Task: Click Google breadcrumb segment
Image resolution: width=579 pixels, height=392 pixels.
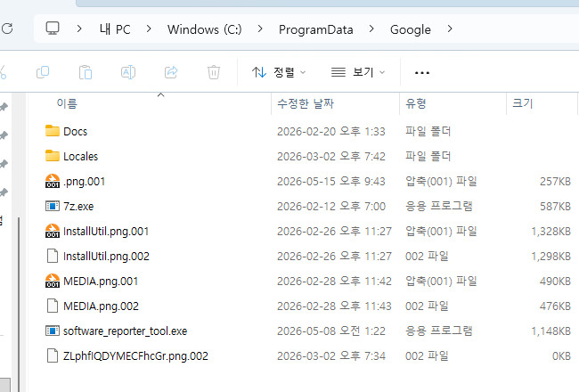Action: coord(411,29)
